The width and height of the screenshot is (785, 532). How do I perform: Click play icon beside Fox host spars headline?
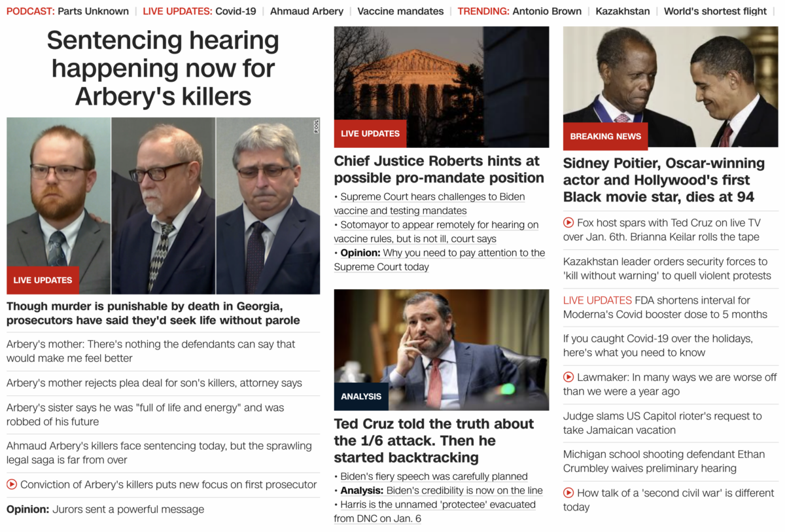point(568,222)
